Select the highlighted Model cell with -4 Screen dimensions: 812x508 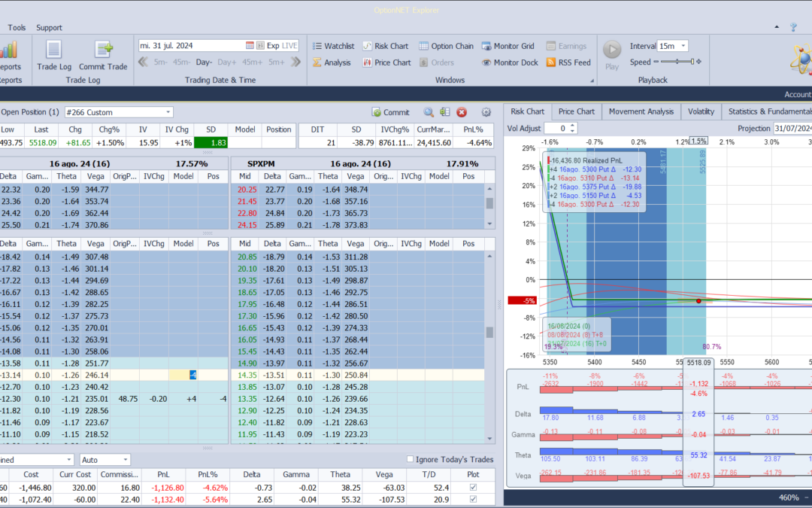(x=183, y=375)
